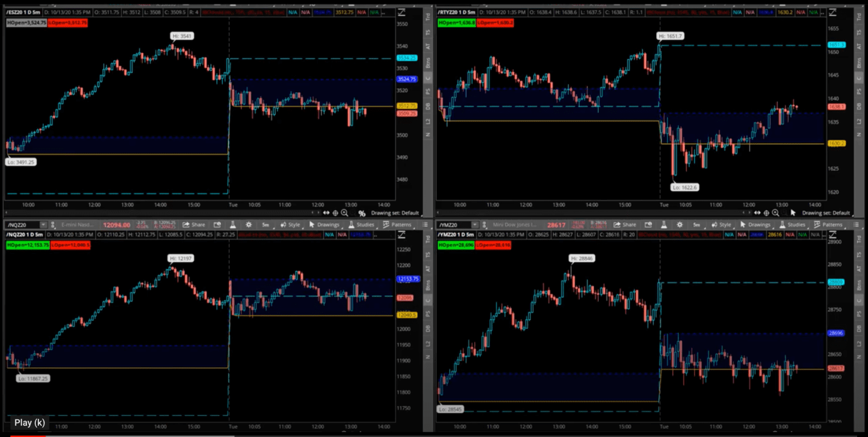Open the list menu icon in /YMZ20 toolbar

click(x=856, y=225)
